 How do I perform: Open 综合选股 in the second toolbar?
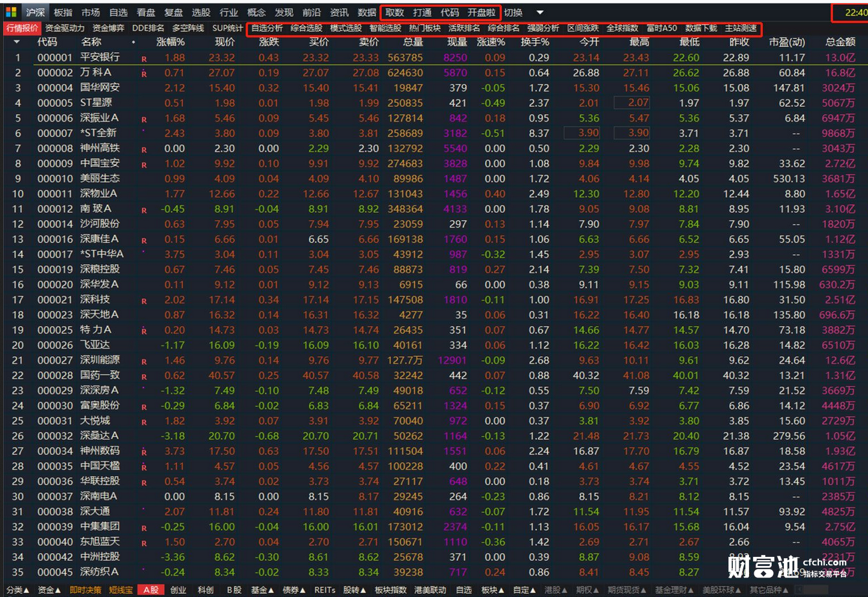coord(306,28)
